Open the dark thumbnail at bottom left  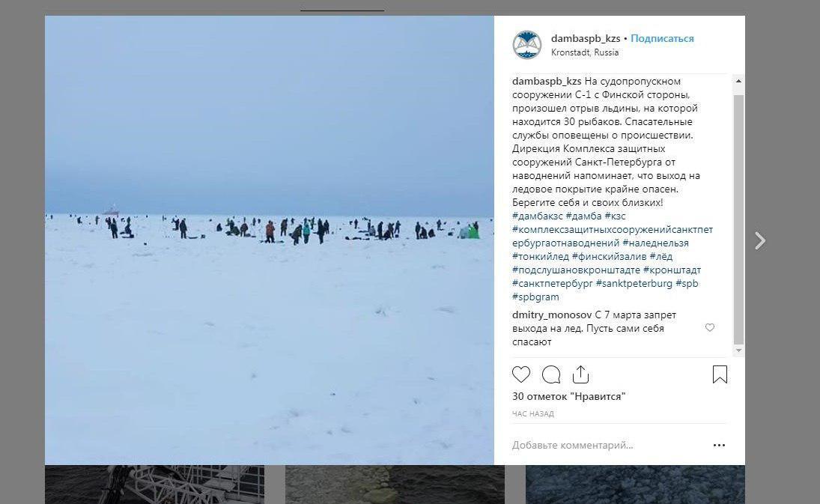pyautogui.click(x=154, y=485)
